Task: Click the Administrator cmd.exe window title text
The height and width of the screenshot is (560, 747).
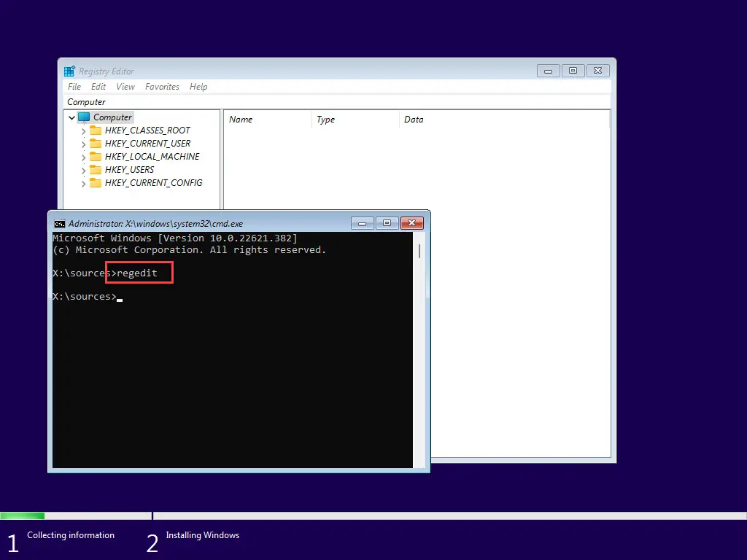Action: point(155,224)
